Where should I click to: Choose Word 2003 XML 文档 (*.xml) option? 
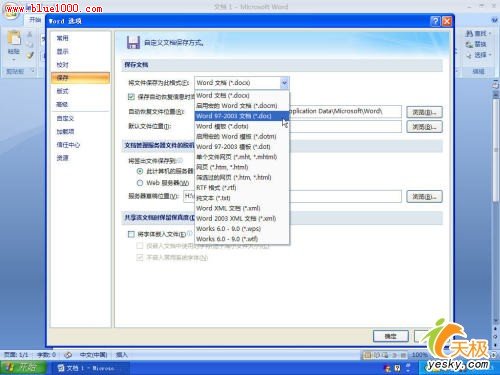click(242, 219)
